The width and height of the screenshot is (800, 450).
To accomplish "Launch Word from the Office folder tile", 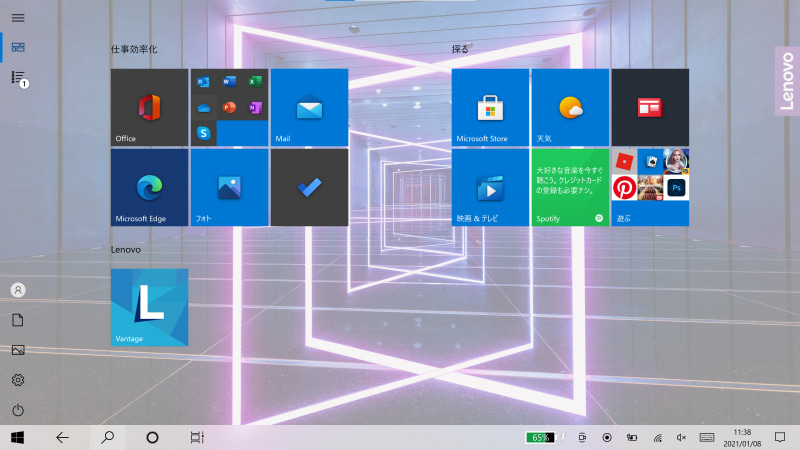I will click(229, 82).
